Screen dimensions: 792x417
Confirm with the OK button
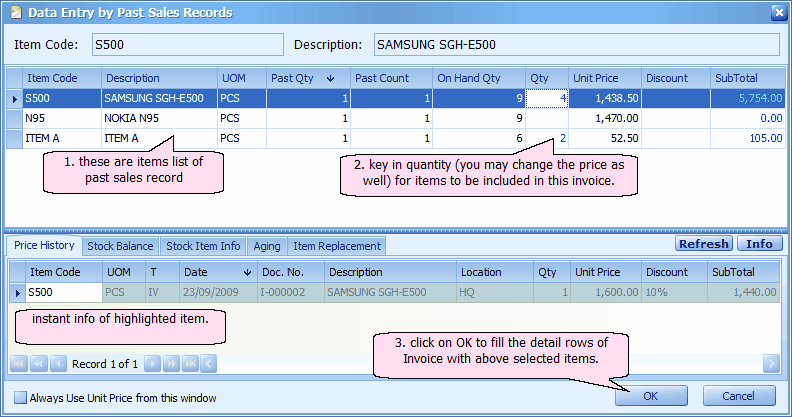point(651,396)
